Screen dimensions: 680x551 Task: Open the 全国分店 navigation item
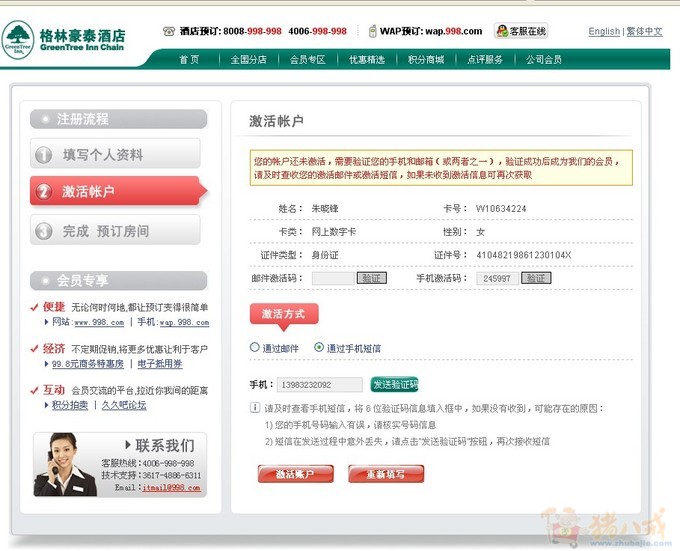[248, 59]
